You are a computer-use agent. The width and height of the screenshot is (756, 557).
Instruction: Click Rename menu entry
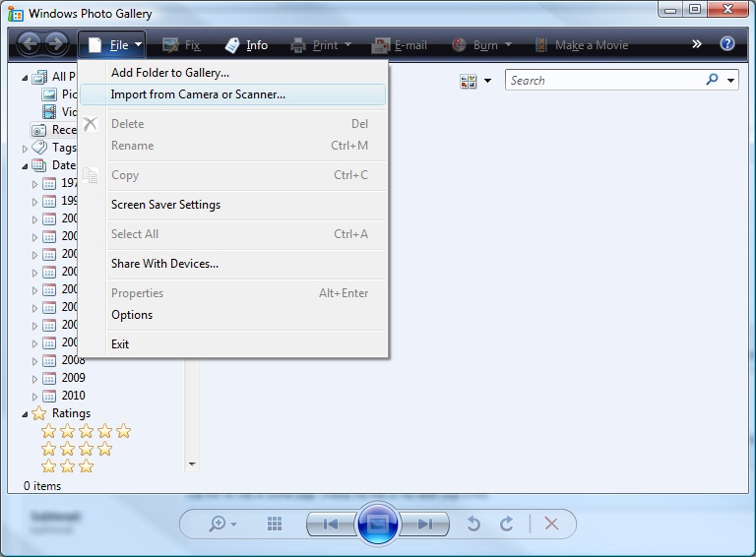(x=233, y=146)
